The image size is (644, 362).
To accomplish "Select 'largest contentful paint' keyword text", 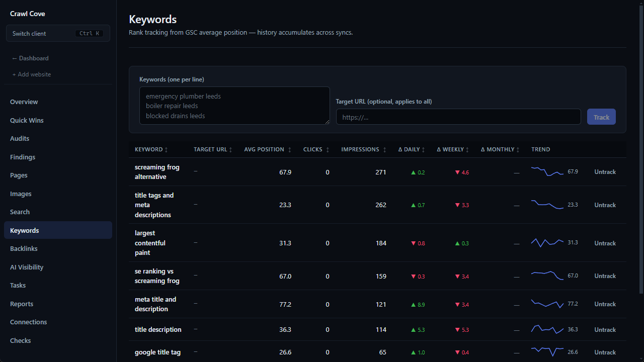I will click(x=150, y=243).
